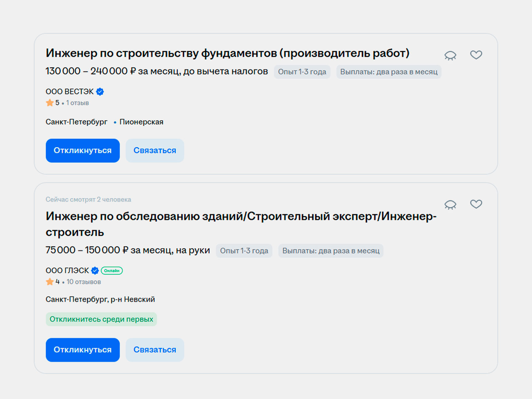Screen dimensions: 532x399
Task: Click the Откликнитесь среди первых label
Action: [101, 319]
